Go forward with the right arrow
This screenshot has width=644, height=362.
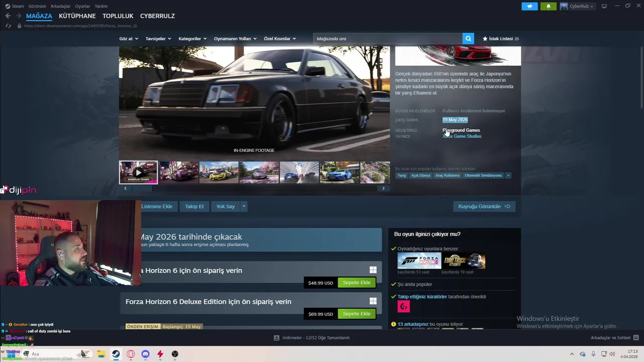coord(19,16)
